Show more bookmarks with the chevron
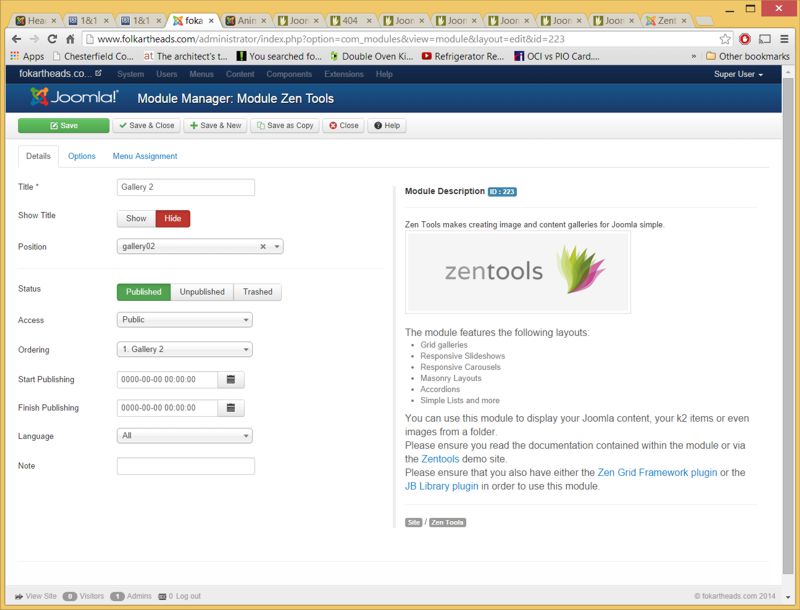 pyautogui.click(x=694, y=56)
